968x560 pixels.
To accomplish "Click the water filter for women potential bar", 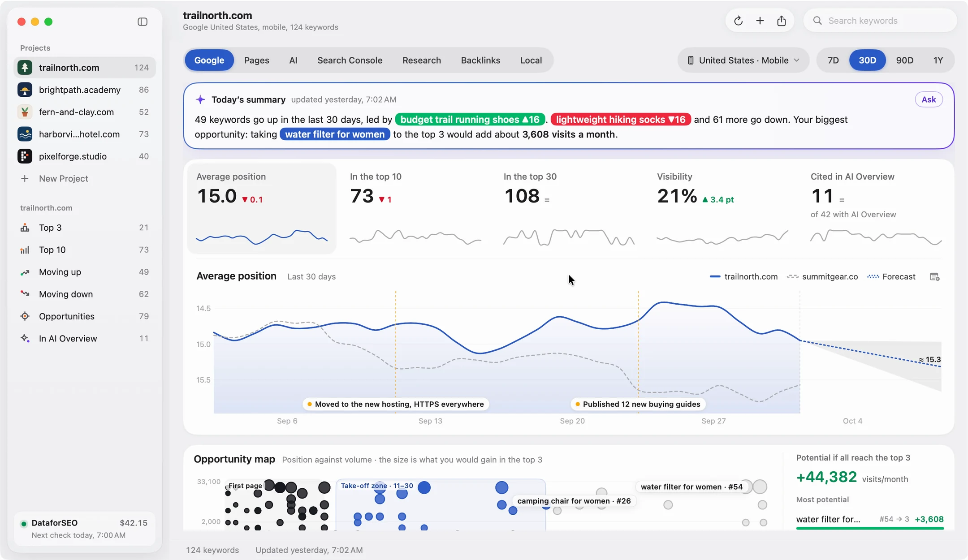I will [x=870, y=528].
